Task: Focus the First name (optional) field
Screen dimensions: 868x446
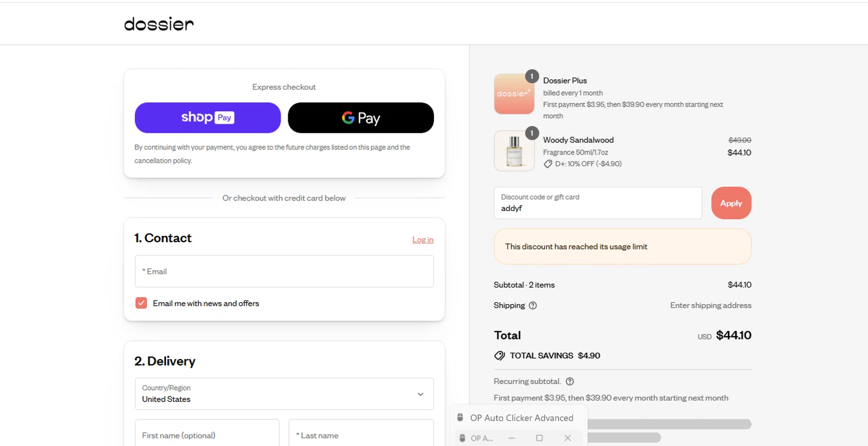Action: click(207, 433)
